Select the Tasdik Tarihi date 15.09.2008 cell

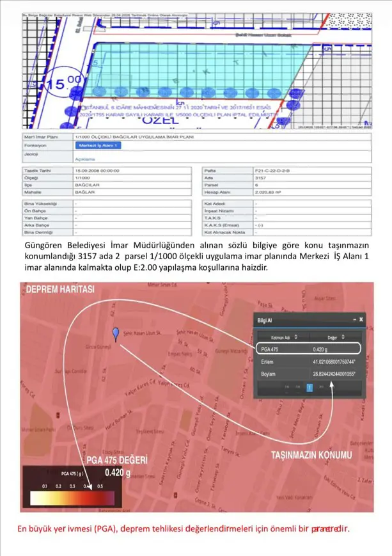132,171
